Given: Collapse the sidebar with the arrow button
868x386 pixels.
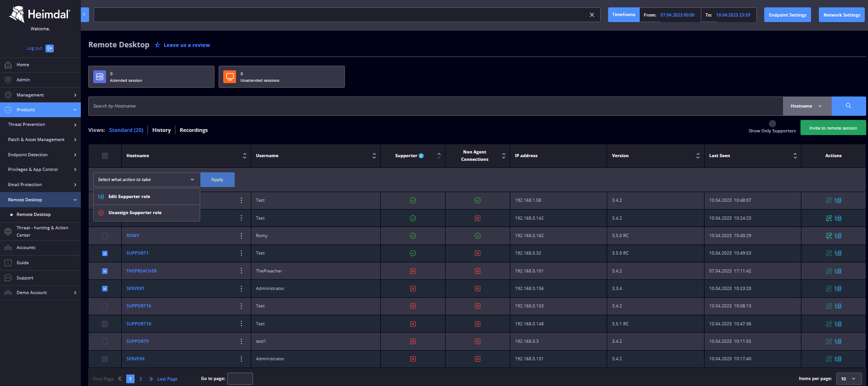Looking at the screenshot, I should [x=85, y=14].
